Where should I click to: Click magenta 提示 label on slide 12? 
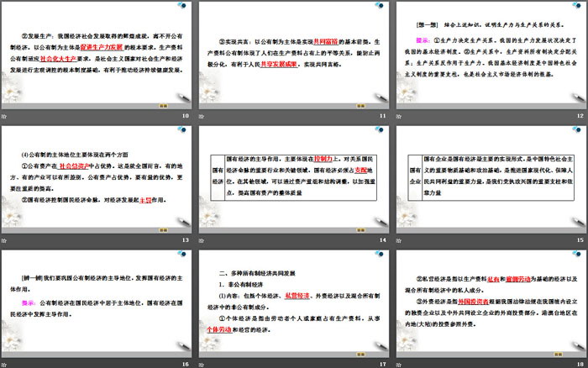click(423, 40)
